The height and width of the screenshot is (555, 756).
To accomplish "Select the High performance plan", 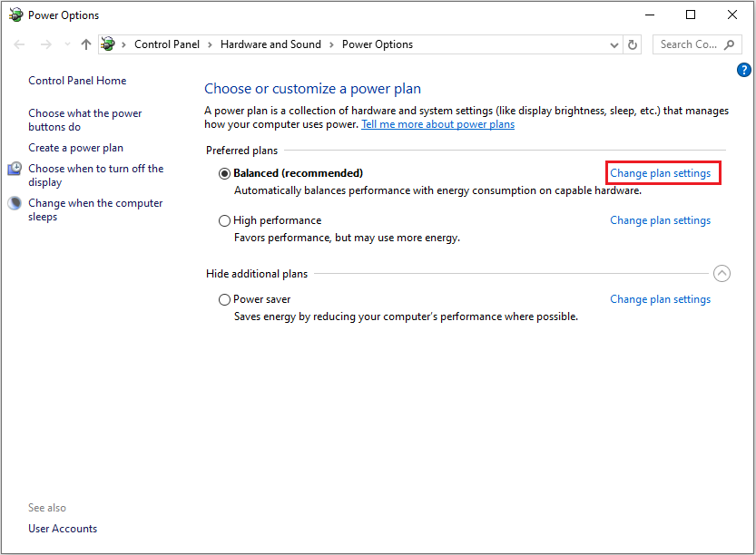I will pyautogui.click(x=224, y=220).
